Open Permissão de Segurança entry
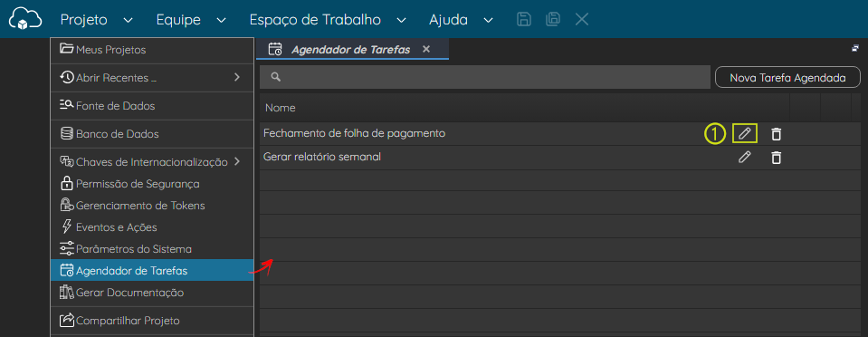868x337 pixels. pos(152,184)
